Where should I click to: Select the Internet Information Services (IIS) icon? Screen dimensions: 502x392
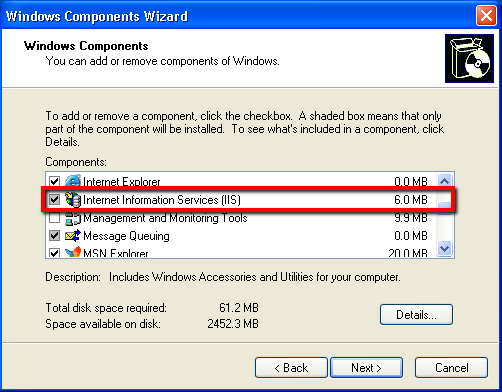73,199
